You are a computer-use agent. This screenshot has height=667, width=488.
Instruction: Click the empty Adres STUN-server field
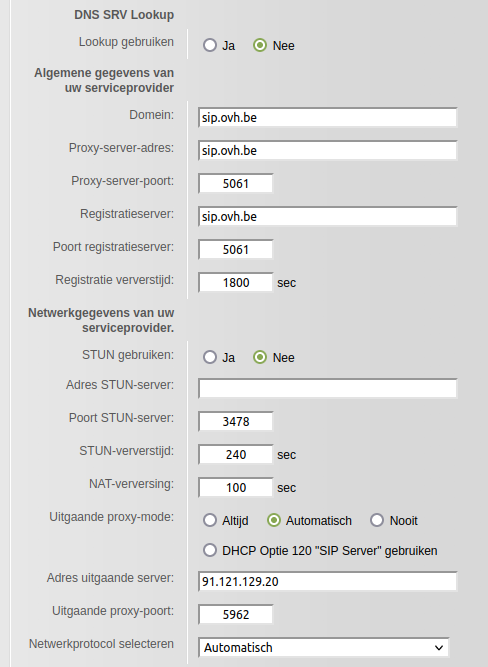(x=328, y=388)
